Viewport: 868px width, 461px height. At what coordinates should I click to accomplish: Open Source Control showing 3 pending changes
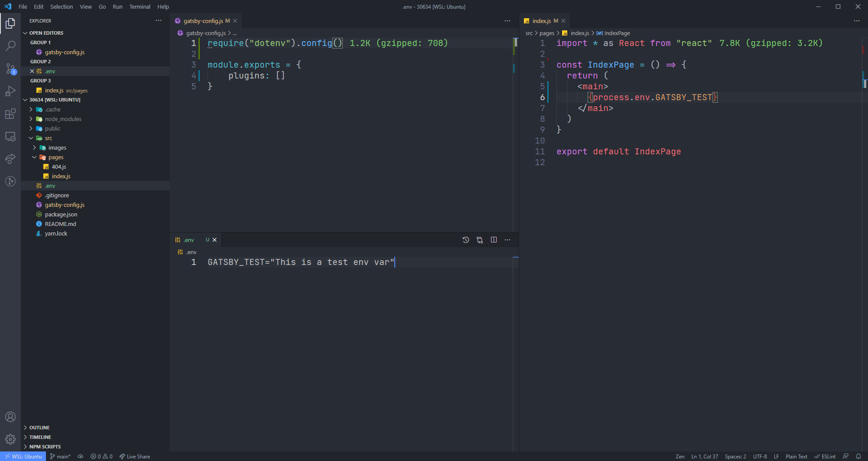point(10,69)
